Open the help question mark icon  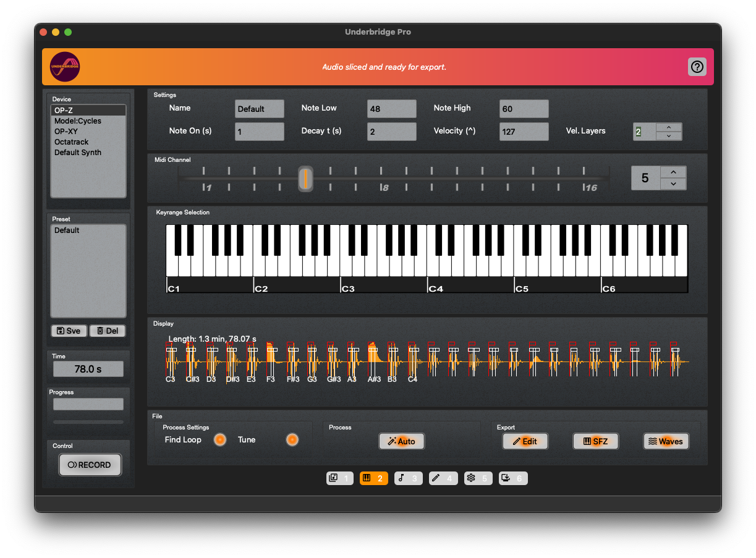pyautogui.click(x=697, y=67)
